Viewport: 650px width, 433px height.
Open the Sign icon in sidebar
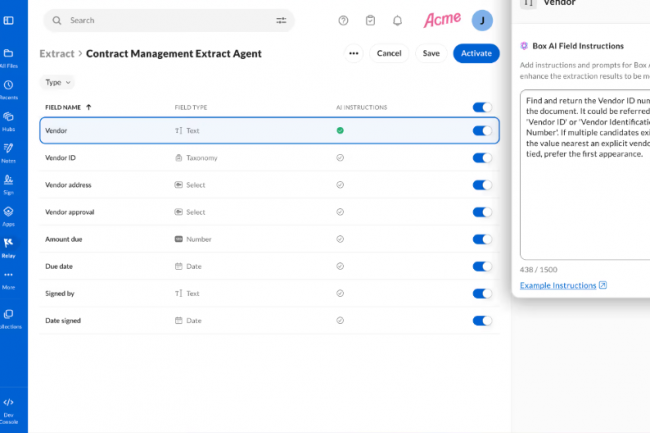coord(8,182)
